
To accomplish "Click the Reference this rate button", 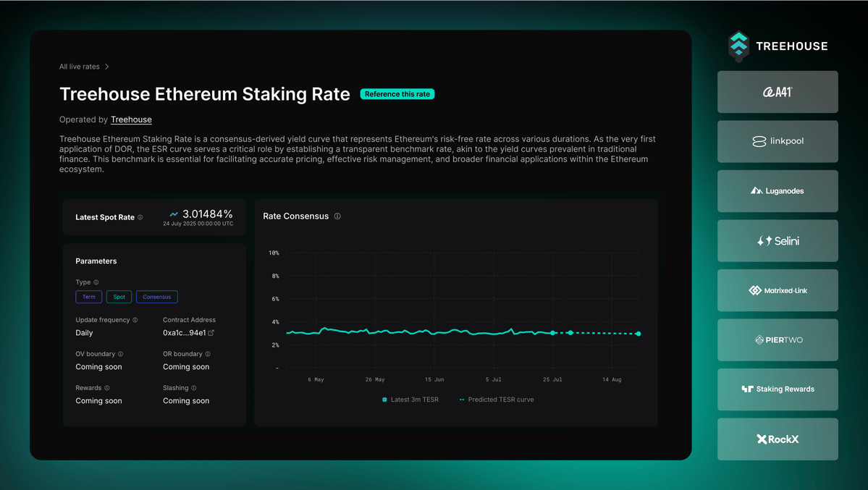I will [x=397, y=94].
